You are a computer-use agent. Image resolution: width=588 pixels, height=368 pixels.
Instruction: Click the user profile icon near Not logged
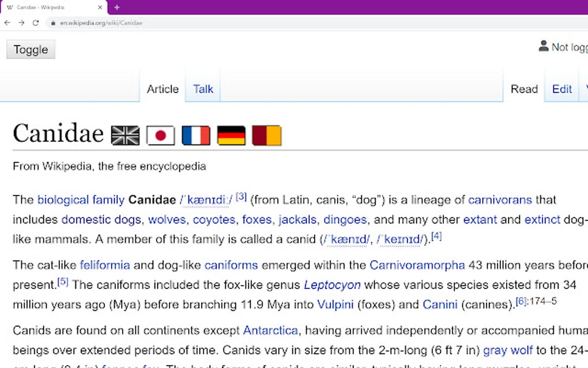click(x=542, y=46)
